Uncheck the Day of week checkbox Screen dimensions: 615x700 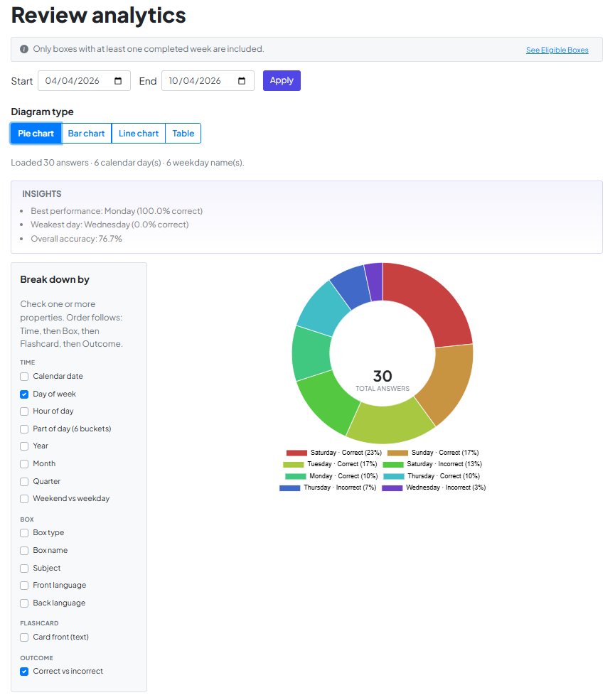pyautogui.click(x=24, y=394)
